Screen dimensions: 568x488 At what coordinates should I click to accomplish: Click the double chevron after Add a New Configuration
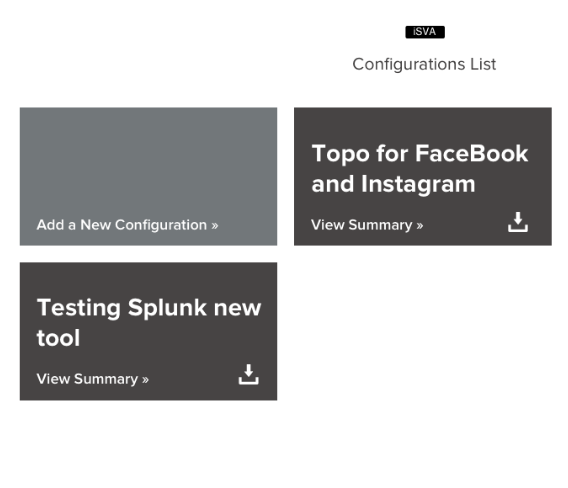pos(215,226)
